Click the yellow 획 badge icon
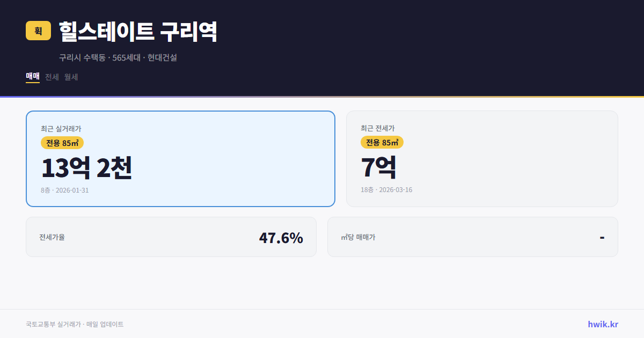The height and width of the screenshot is (338, 644). (x=37, y=31)
